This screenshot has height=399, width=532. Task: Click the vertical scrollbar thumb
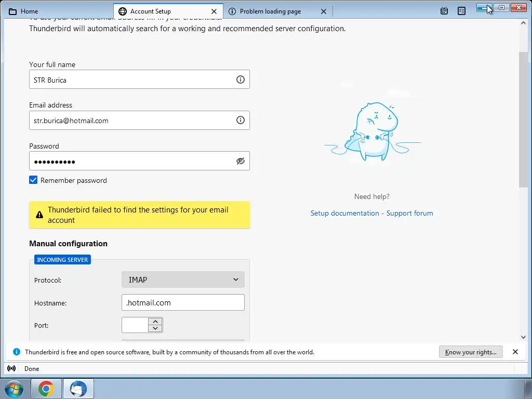(x=523, y=119)
